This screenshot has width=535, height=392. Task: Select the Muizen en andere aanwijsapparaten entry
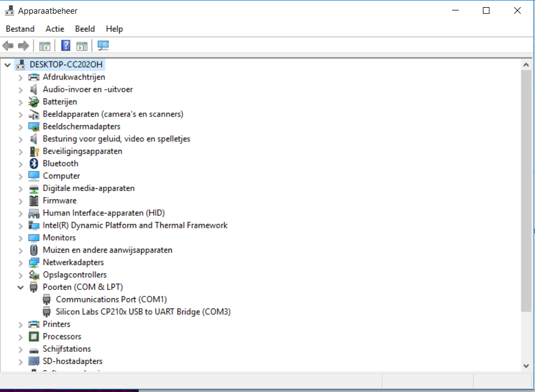coord(107,250)
